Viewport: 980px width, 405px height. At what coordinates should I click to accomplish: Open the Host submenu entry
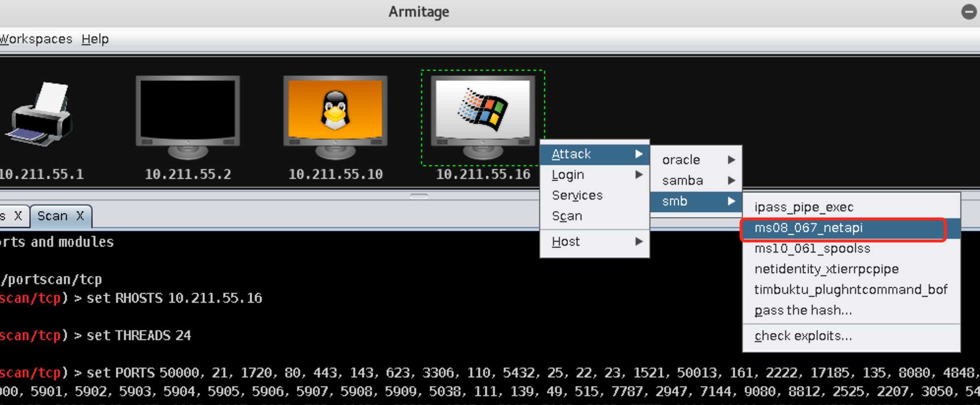point(595,241)
